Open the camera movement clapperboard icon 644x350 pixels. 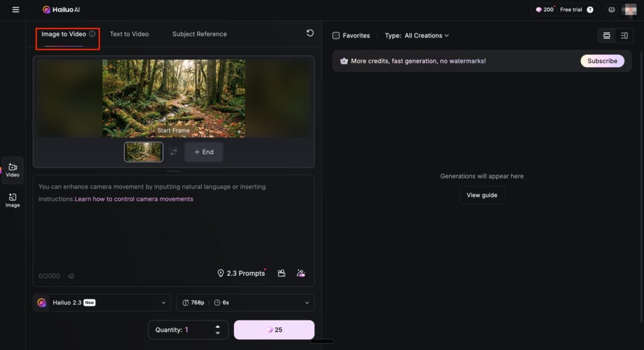point(281,273)
